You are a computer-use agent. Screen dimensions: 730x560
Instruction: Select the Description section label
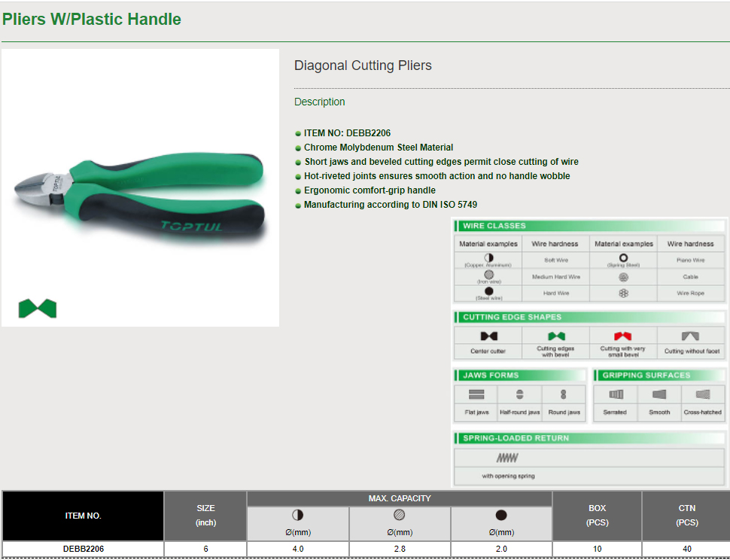[x=319, y=102]
